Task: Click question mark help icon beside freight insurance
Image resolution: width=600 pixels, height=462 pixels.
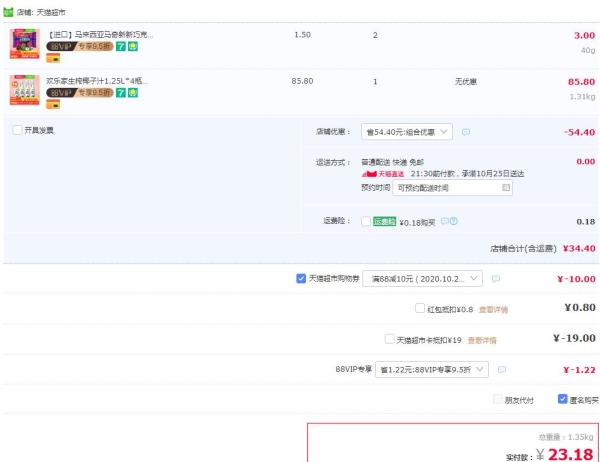Action: (453, 221)
